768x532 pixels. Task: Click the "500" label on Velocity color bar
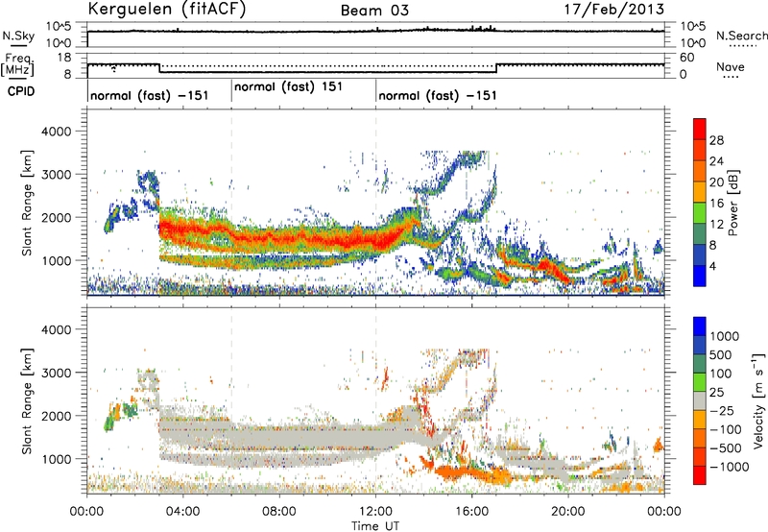(721, 355)
